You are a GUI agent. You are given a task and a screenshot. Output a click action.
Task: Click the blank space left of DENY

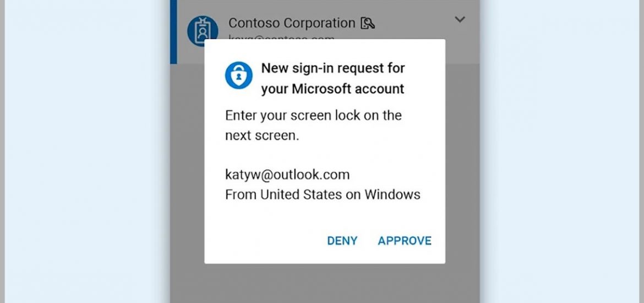tap(265, 241)
